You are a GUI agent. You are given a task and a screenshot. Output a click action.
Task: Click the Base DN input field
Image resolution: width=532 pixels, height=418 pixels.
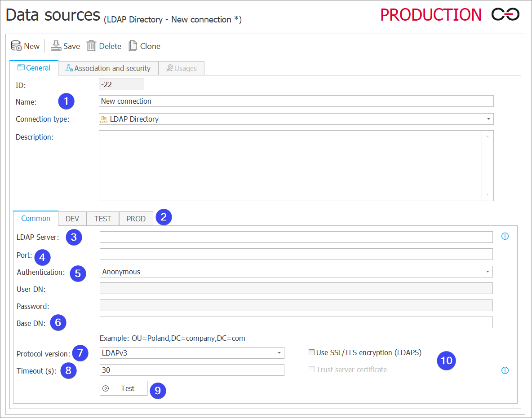point(296,322)
